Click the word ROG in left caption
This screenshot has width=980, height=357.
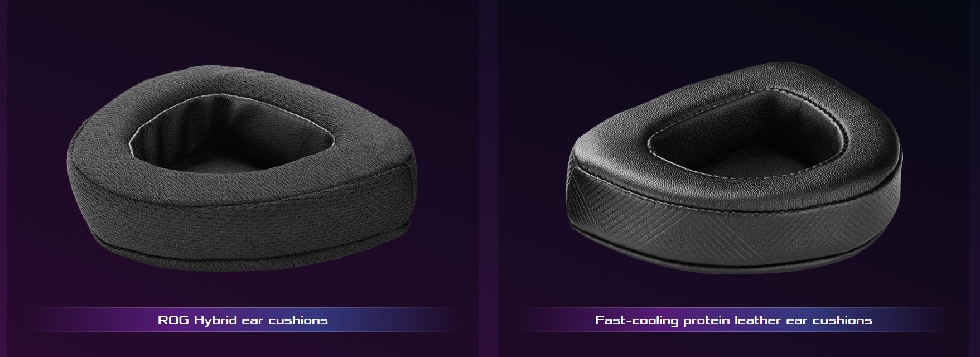[x=173, y=320]
